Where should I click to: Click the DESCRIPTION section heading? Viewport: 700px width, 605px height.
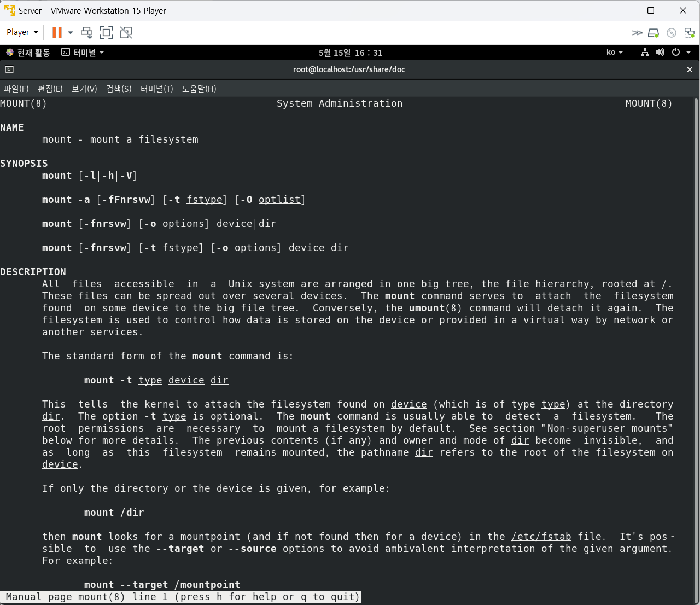point(33,272)
